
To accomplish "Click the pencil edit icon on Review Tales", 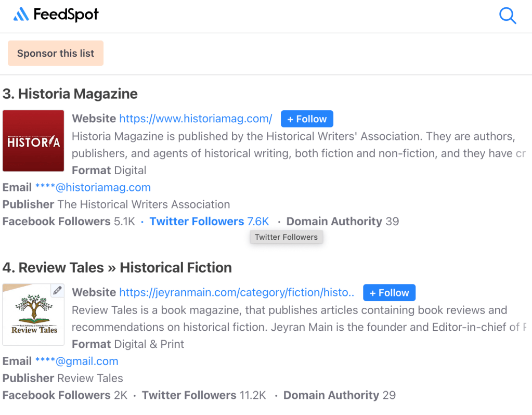I will point(57,290).
